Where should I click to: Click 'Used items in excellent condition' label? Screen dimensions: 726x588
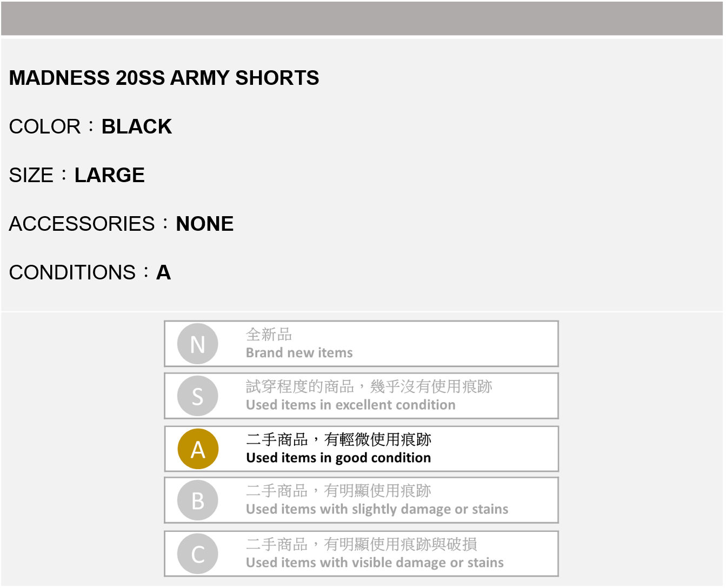pyautogui.click(x=350, y=405)
